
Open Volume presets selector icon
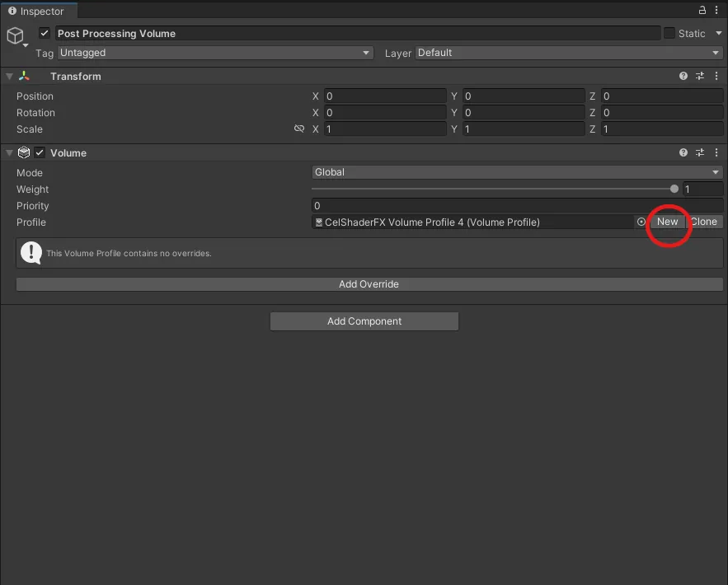(700, 152)
